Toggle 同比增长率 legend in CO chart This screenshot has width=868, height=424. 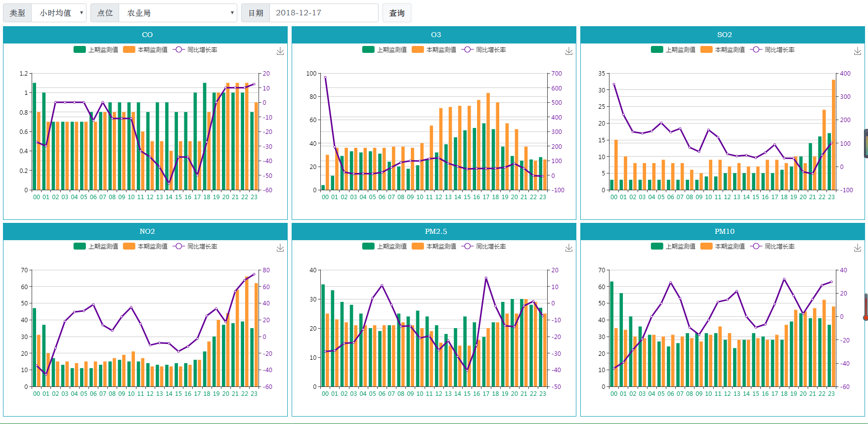[195, 49]
